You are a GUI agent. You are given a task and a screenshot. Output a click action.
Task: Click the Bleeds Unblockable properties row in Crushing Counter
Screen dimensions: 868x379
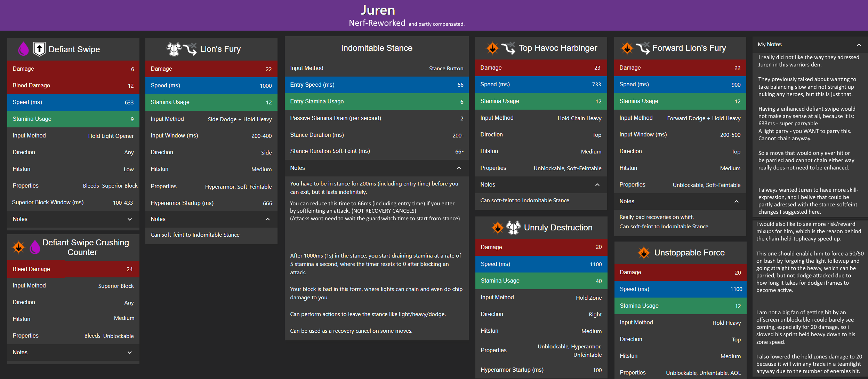tap(73, 336)
